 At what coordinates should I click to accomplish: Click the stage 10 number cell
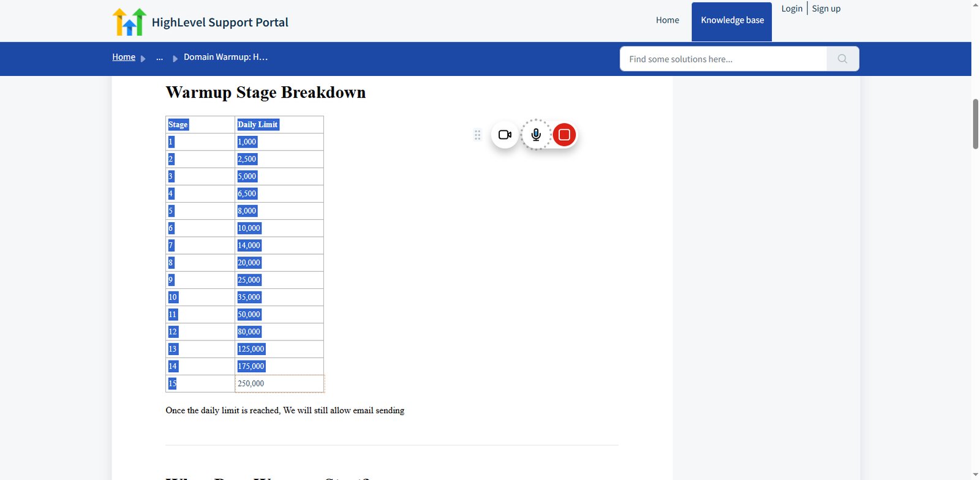pos(200,297)
